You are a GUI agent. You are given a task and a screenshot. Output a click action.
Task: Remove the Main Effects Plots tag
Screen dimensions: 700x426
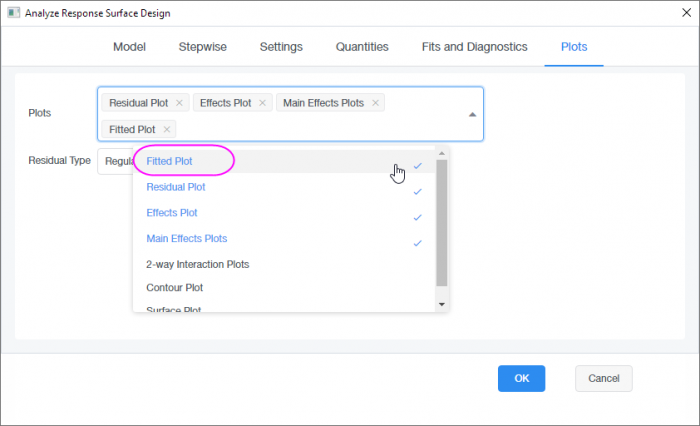[376, 103]
